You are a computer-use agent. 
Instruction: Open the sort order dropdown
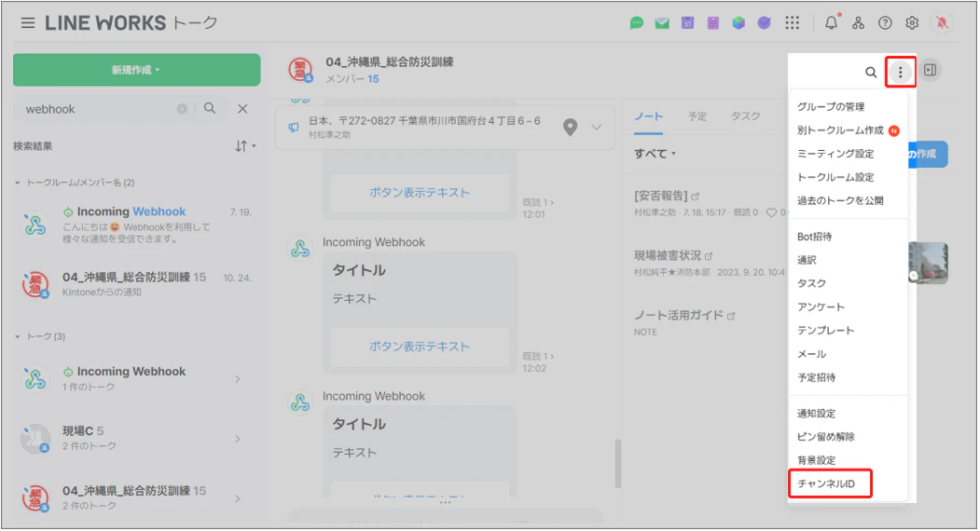point(245,146)
